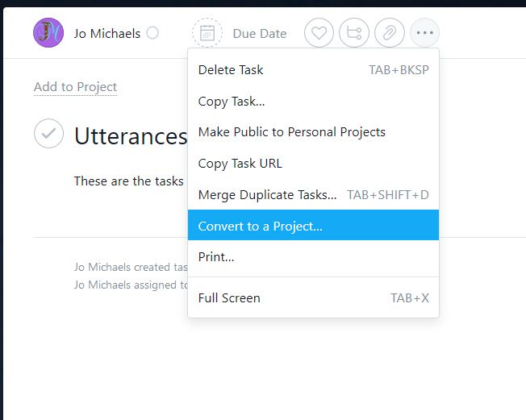Attach a file with the paperclip icon
Viewport: 526px width, 420px height.
tap(390, 33)
